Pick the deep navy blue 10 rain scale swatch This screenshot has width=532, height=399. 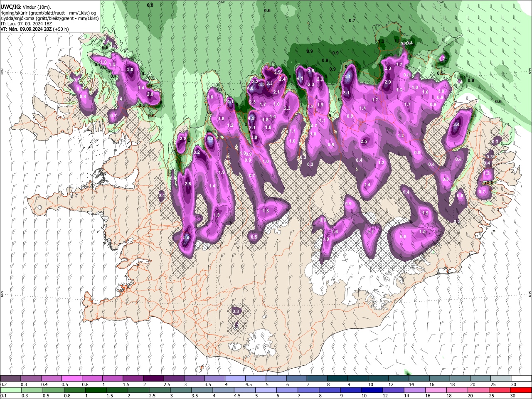(x=372, y=390)
